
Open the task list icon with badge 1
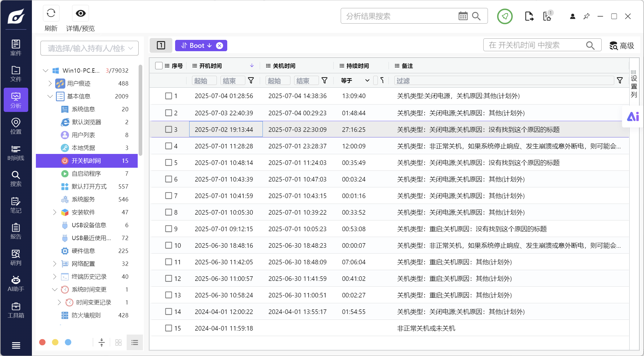[x=547, y=16]
